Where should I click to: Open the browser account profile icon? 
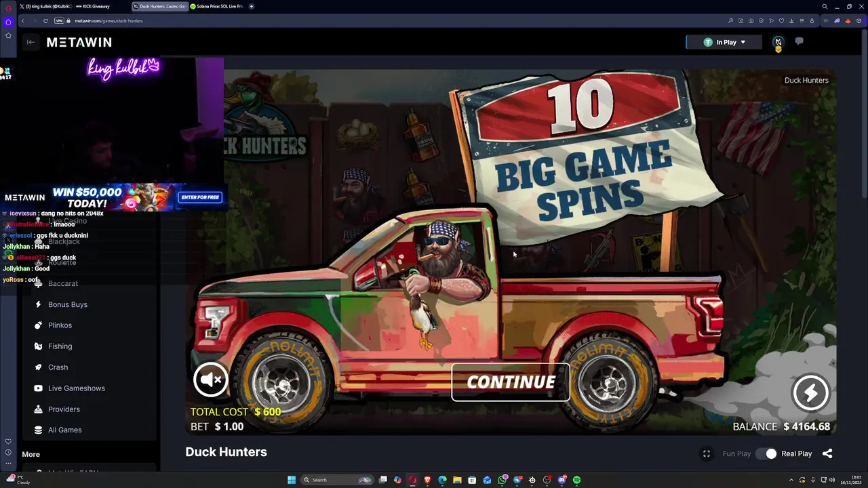[812, 21]
